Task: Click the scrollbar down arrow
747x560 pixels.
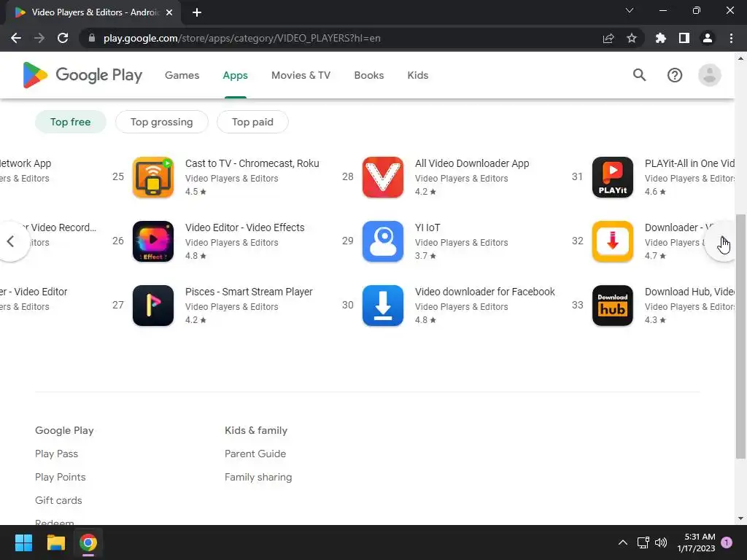Action: (x=740, y=518)
